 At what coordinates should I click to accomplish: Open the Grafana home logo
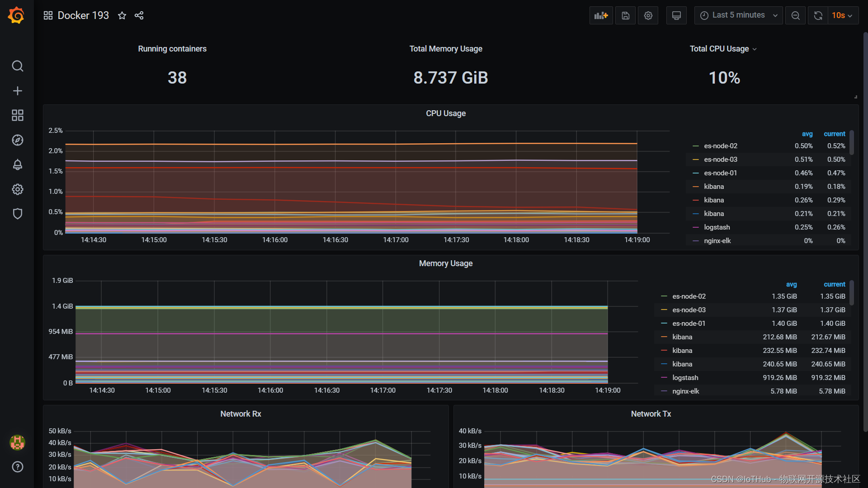coord(17,15)
